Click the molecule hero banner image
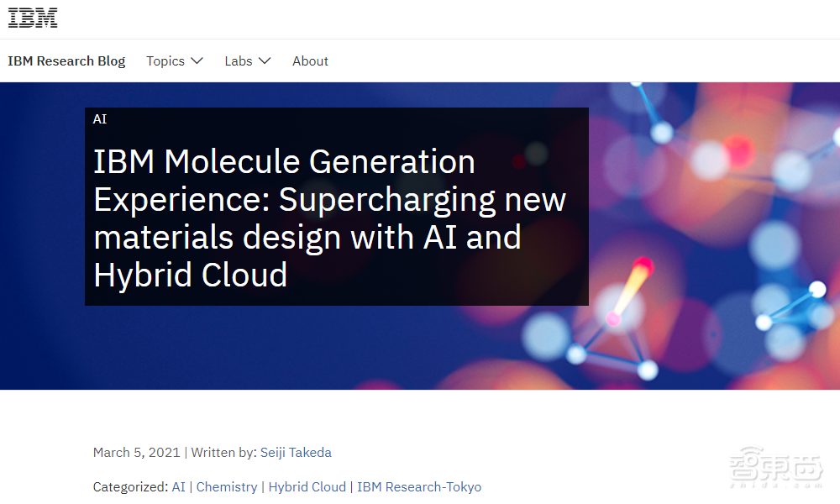 click(x=714, y=235)
